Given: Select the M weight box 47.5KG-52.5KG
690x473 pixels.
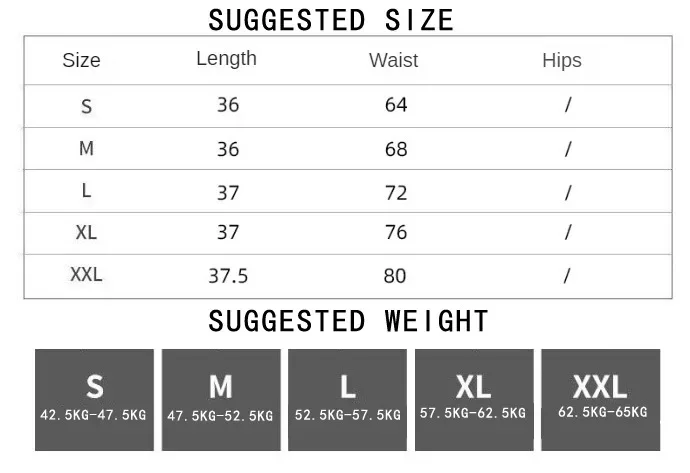Looking at the screenshot, I should click(220, 399).
